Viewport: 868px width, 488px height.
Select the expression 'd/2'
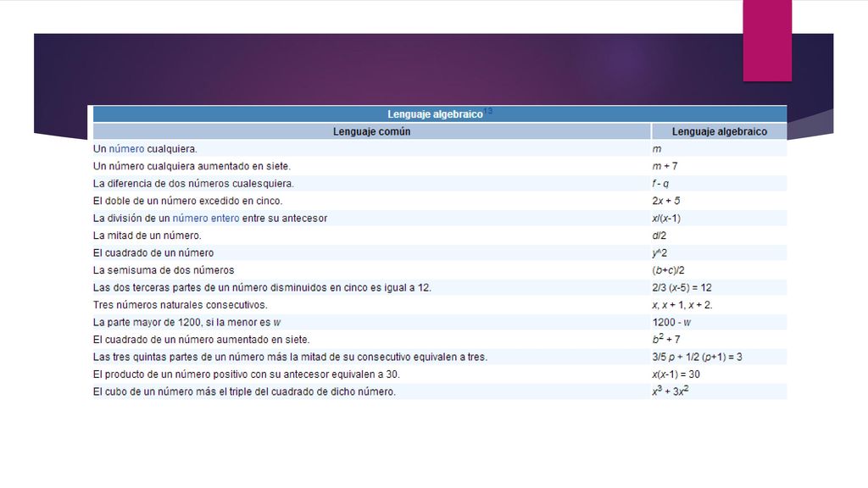tap(659, 236)
